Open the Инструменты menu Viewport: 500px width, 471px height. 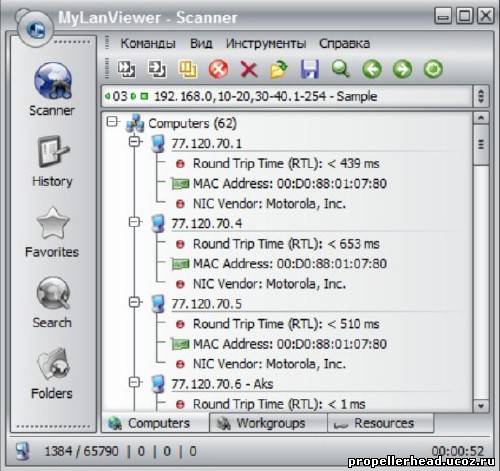tap(266, 44)
